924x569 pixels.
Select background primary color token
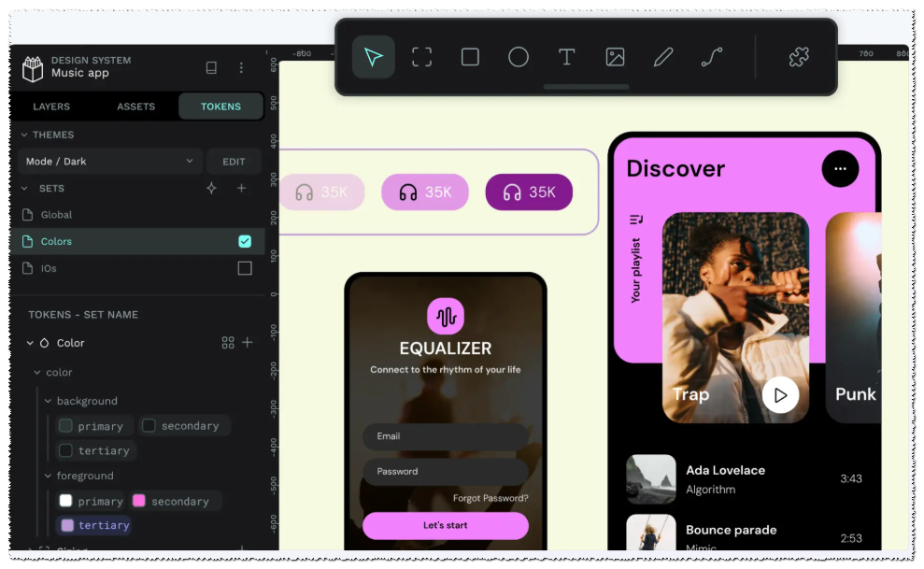pos(94,426)
